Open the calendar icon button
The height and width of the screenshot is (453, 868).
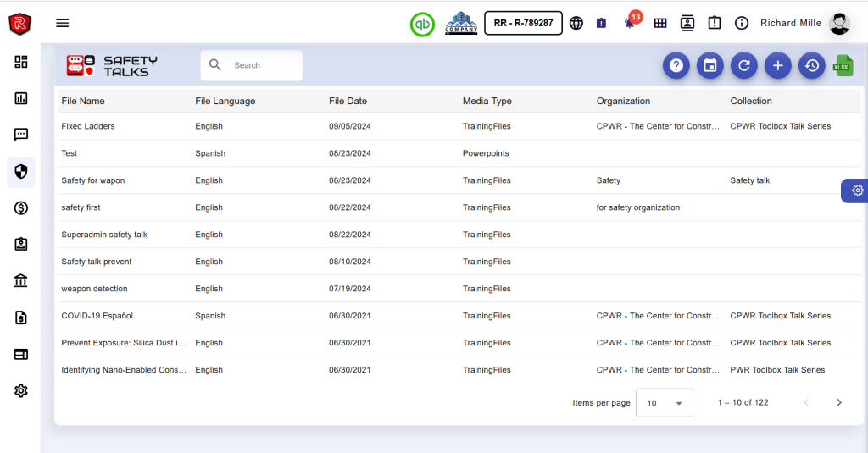709,65
